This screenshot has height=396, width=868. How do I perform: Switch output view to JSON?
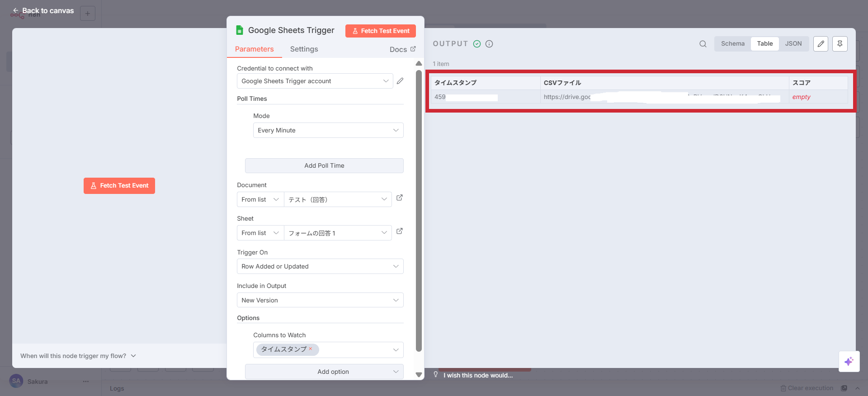[793, 44]
